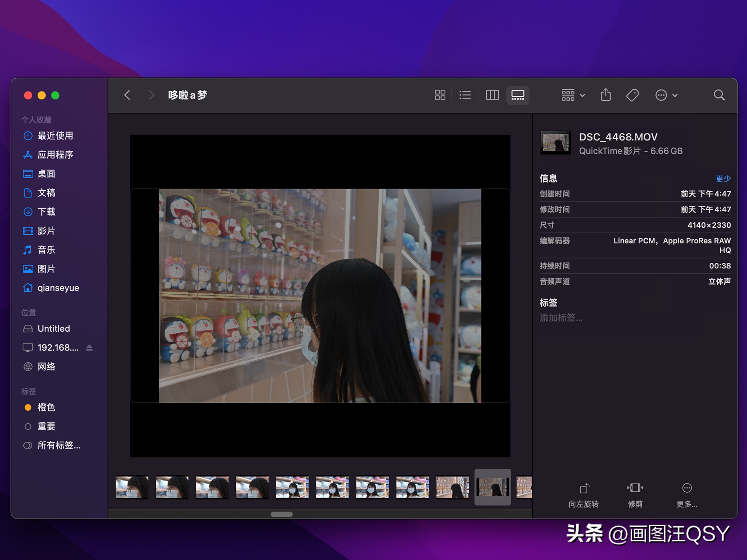Select the 向左旋转 rotate icon
This screenshot has width=747, height=560.
(584, 488)
